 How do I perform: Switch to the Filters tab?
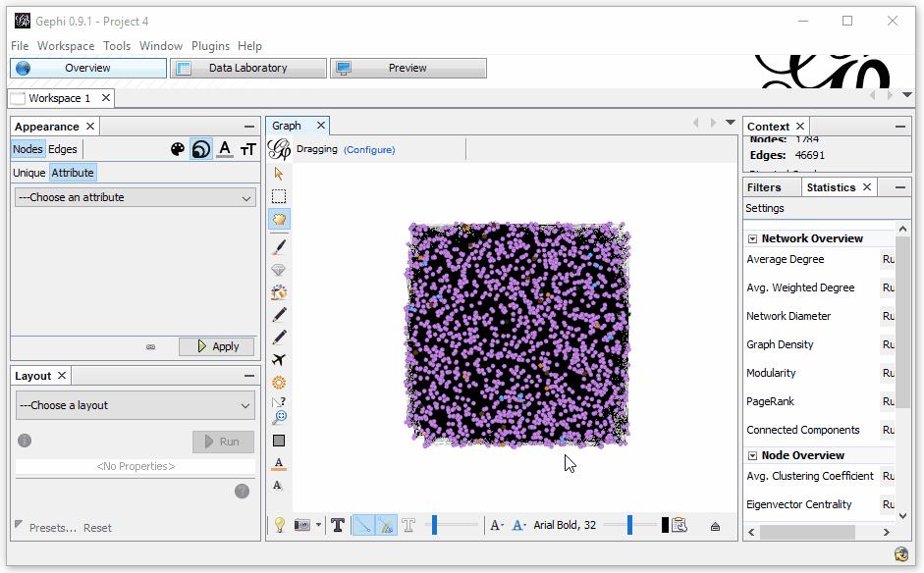click(x=764, y=187)
